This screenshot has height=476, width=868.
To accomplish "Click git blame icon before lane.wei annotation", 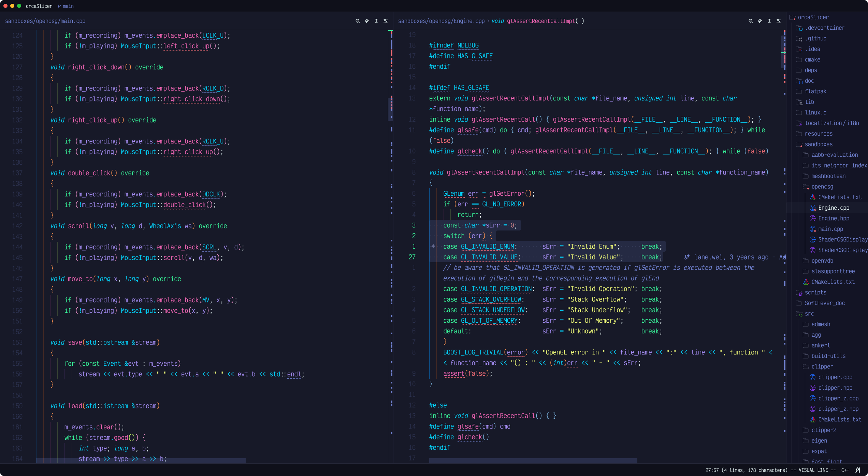I will (687, 257).
